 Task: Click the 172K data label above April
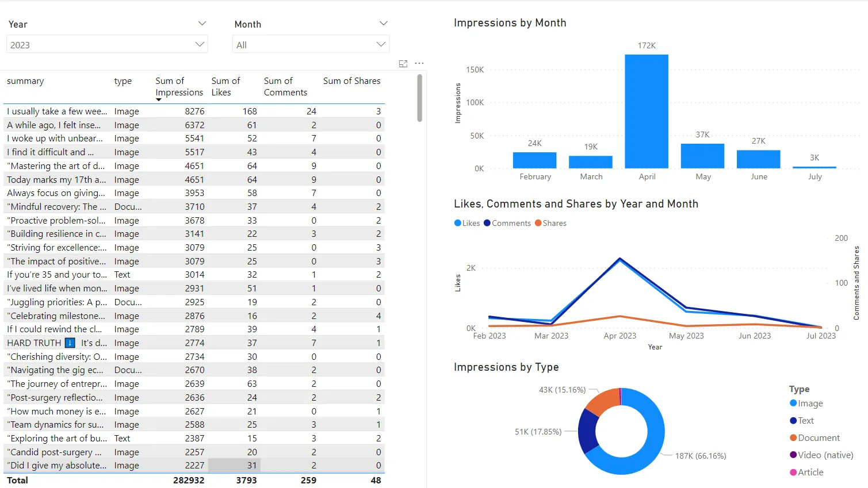click(x=647, y=45)
